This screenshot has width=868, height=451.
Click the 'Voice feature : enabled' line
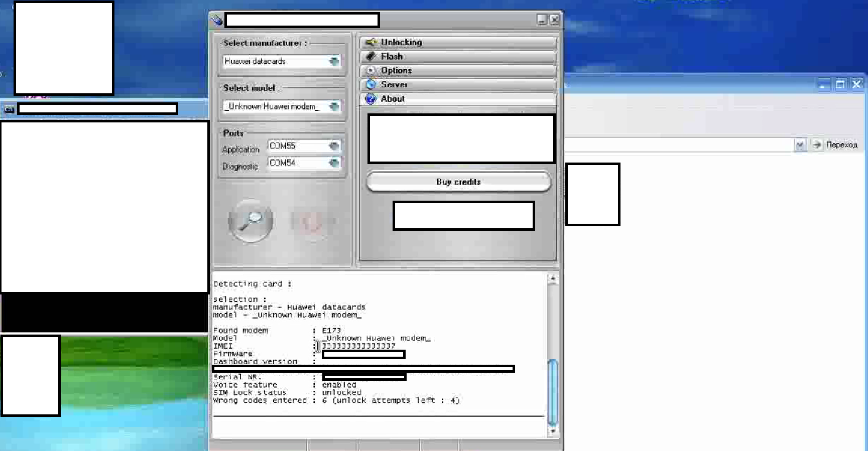click(285, 385)
